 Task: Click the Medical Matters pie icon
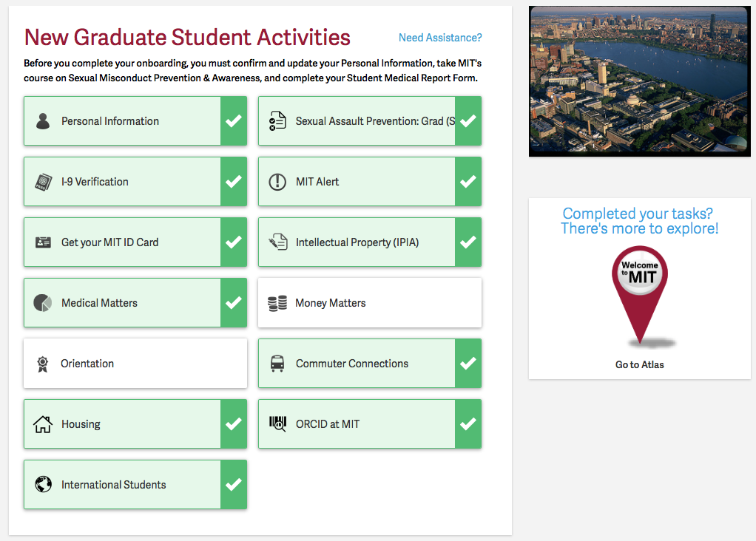(43, 303)
